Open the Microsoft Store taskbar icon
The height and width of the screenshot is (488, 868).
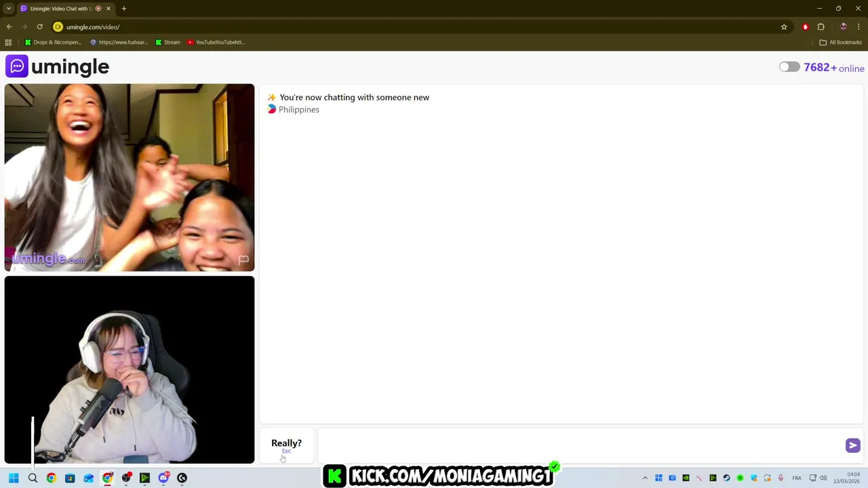coord(70,478)
